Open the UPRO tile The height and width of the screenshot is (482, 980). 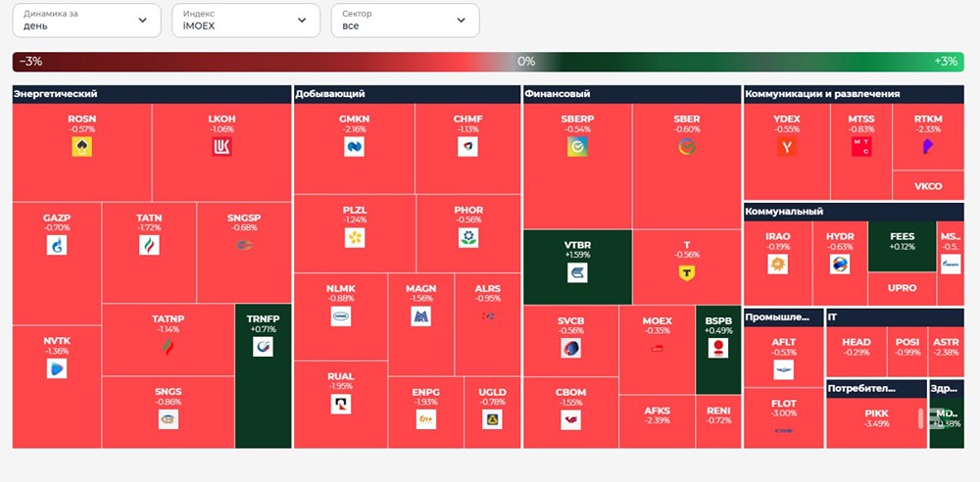coord(902,289)
